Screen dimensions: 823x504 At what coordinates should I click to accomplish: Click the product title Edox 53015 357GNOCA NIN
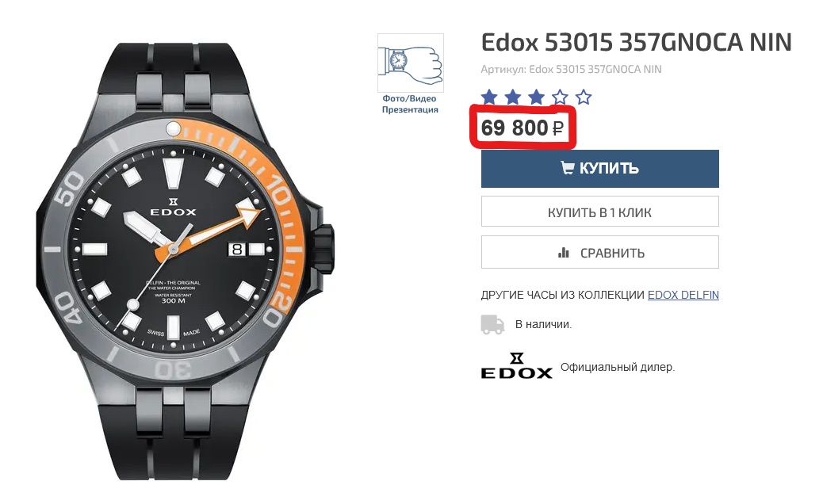click(636, 43)
